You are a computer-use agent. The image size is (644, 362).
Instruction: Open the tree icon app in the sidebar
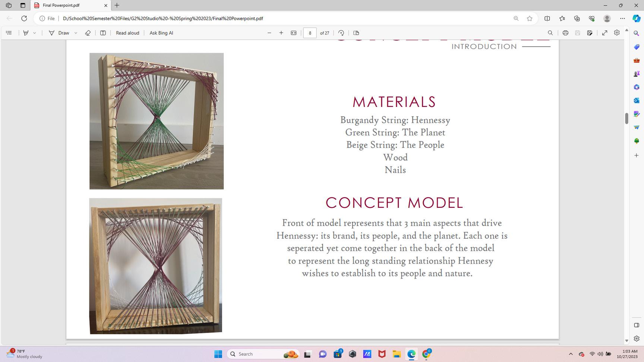click(x=637, y=141)
